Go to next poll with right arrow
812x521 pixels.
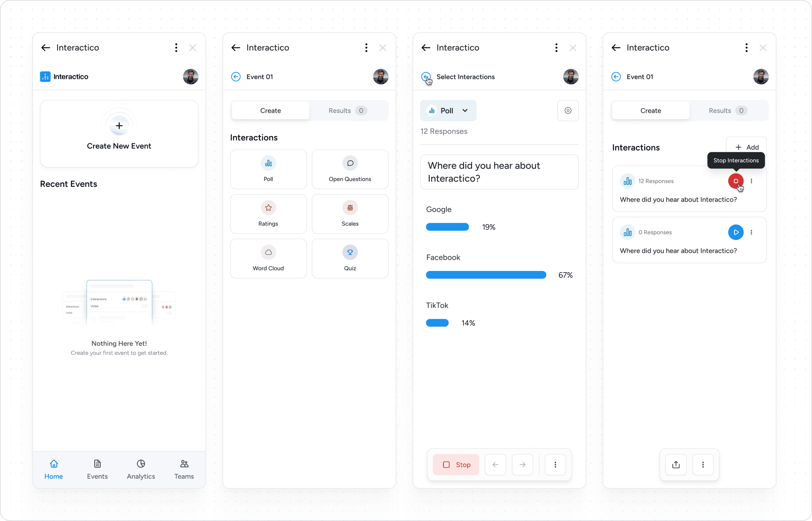click(x=522, y=465)
